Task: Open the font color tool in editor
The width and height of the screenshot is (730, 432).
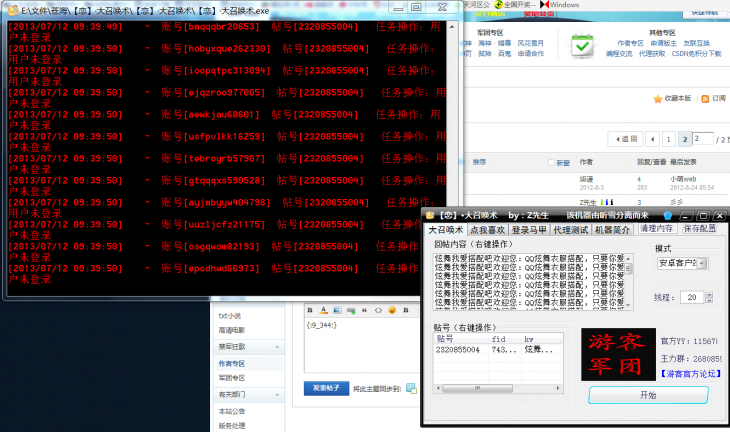Action: pyautogui.click(x=323, y=309)
